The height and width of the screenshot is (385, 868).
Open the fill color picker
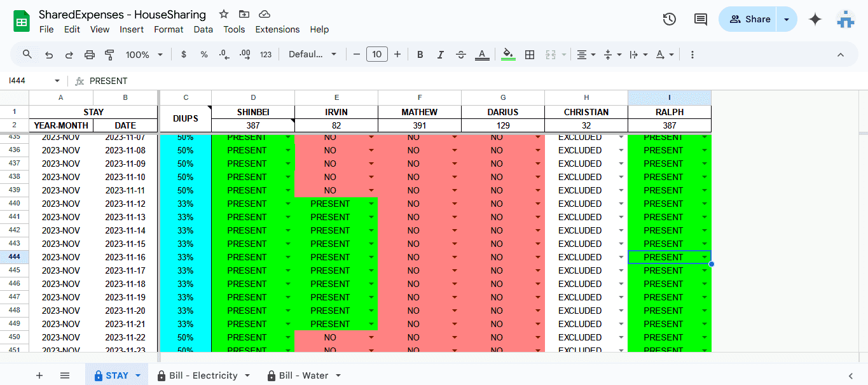coord(508,55)
